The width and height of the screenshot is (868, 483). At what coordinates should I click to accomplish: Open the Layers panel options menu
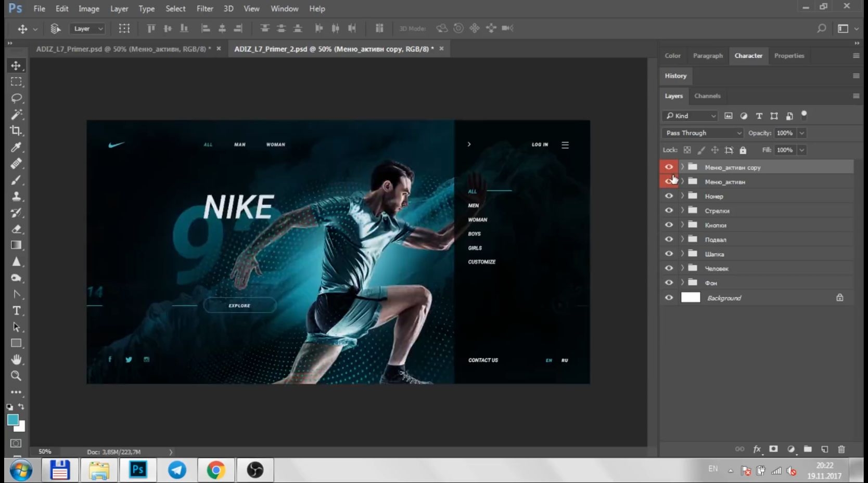click(x=856, y=96)
